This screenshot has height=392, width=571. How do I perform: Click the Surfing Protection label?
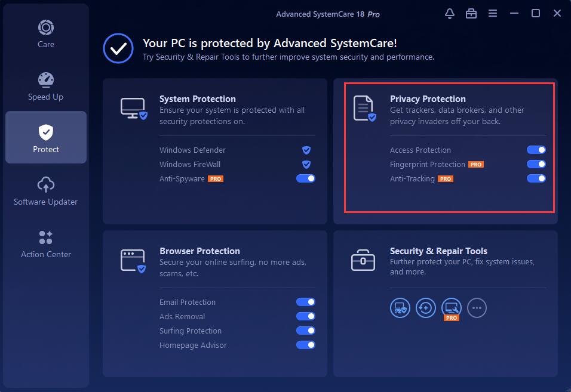click(x=191, y=331)
